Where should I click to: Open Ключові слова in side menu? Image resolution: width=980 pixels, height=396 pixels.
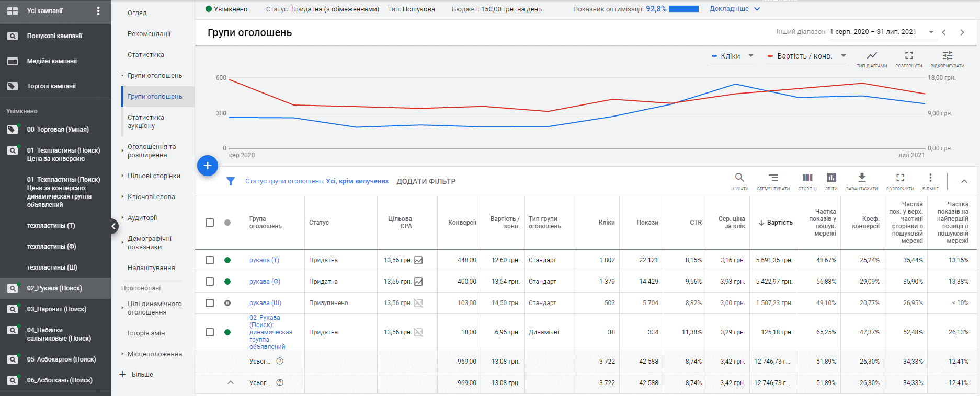[151, 197]
